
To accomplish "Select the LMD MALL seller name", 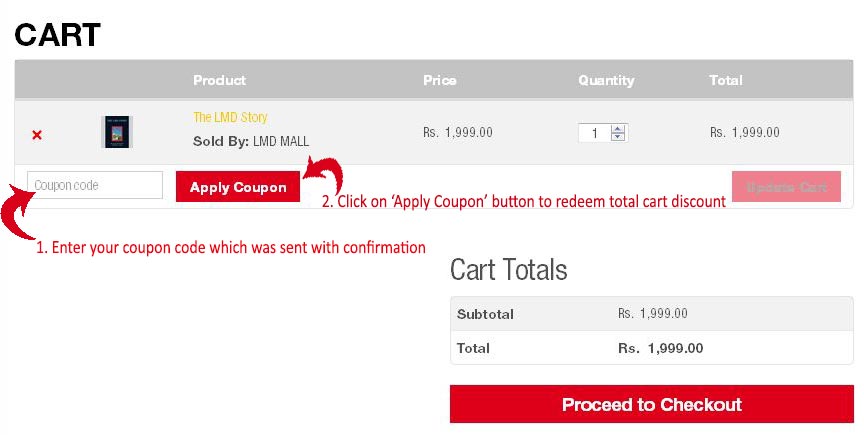I will [281, 141].
